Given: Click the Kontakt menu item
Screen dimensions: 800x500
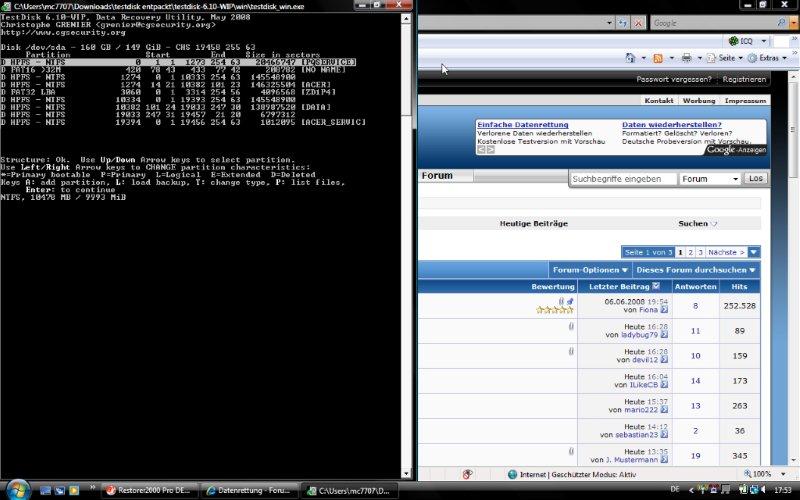Looking at the screenshot, I should coord(659,101).
